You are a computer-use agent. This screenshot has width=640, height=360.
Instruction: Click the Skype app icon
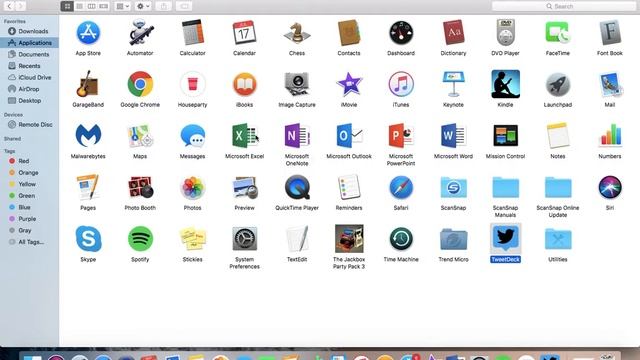tap(88, 239)
